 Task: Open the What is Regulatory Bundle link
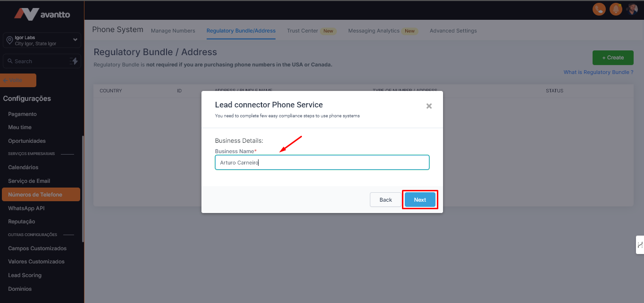598,72
